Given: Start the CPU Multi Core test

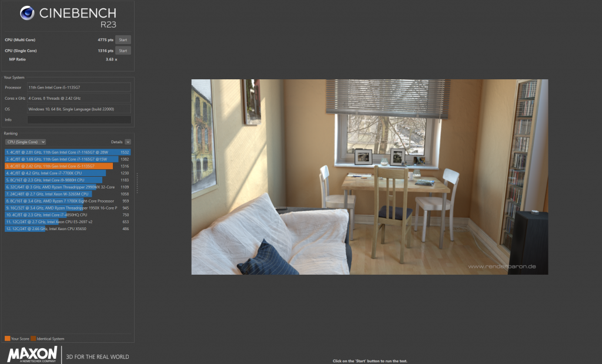Looking at the screenshot, I should pyautogui.click(x=122, y=40).
